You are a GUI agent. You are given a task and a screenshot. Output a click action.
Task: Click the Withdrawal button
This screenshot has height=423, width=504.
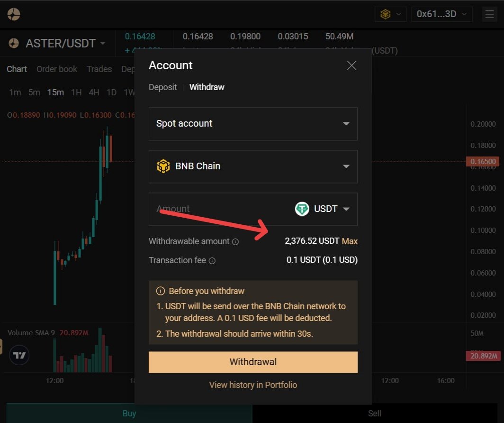(253, 362)
